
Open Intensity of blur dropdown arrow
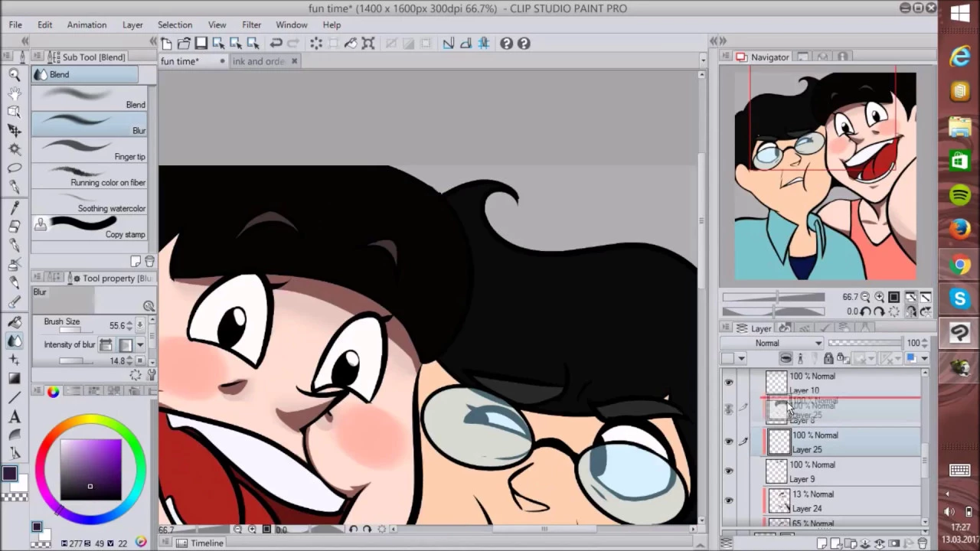click(x=140, y=345)
